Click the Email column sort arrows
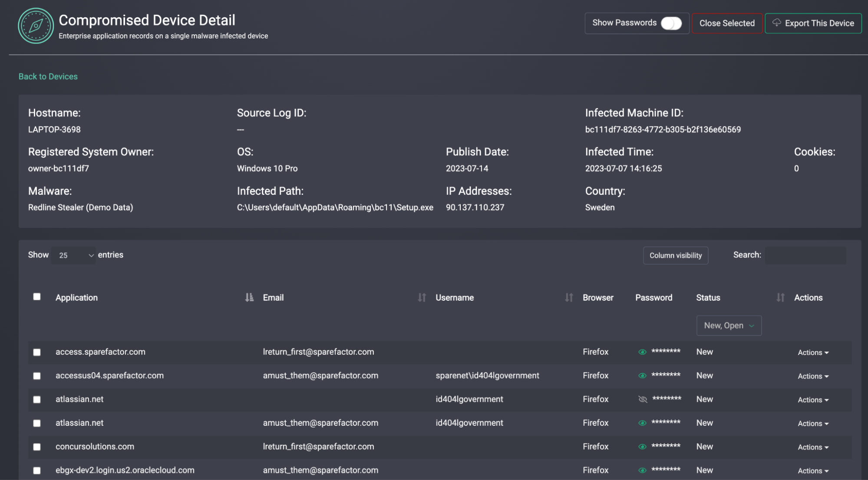Image resolution: width=868 pixels, height=480 pixels. [x=422, y=297]
